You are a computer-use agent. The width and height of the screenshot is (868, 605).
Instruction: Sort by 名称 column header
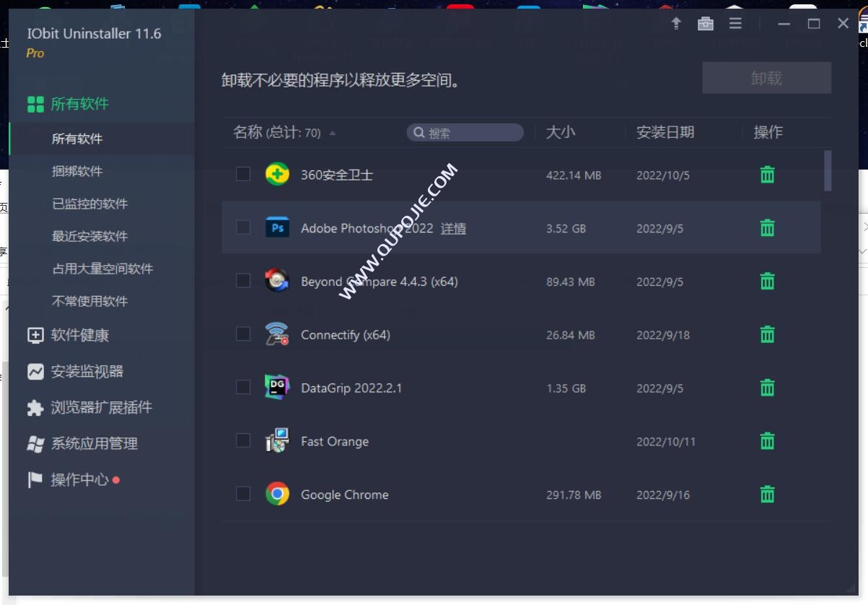coord(247,132)
